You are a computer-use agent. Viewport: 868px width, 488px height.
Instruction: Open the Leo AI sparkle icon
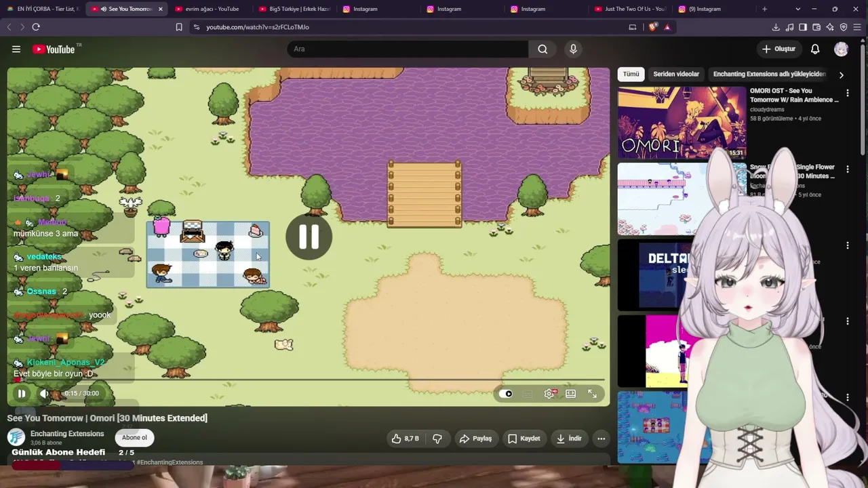830,27
